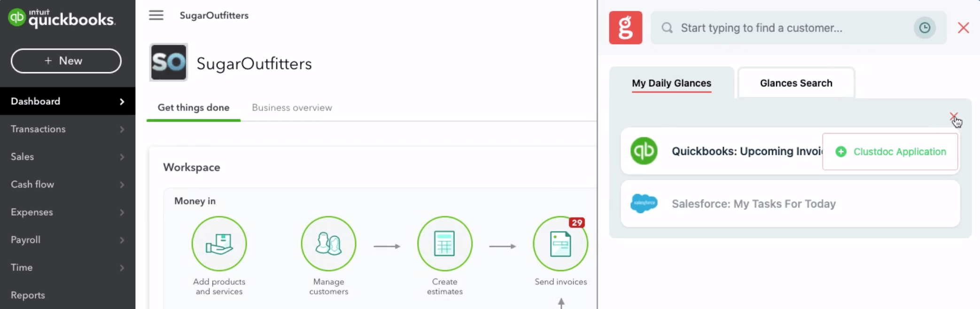Open Reports in sidebar

68,295
